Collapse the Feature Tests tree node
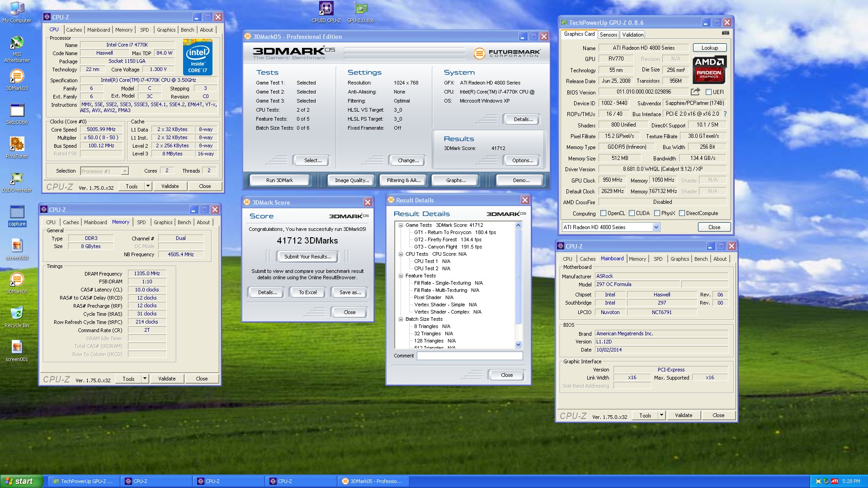Screen dimensions: 868x488 pos(401,276)
